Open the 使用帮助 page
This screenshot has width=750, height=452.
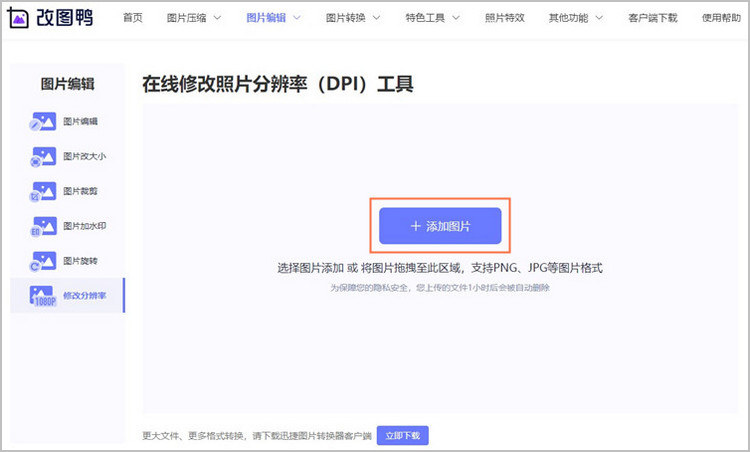(720, 18)
